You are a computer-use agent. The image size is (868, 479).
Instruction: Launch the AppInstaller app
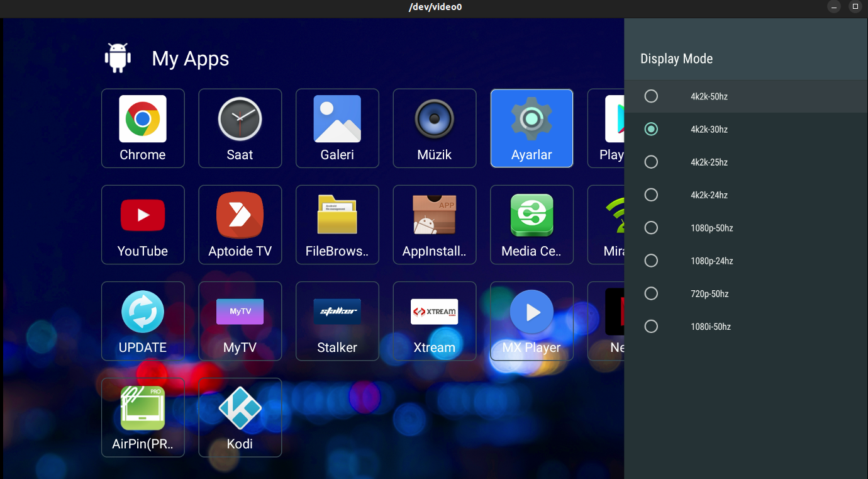(x=434, y=225)
